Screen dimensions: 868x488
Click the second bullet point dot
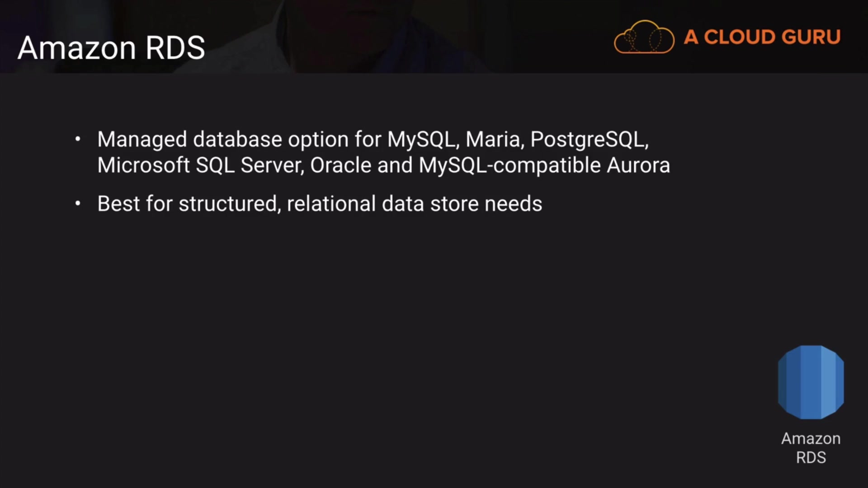(x=78, y=204)
